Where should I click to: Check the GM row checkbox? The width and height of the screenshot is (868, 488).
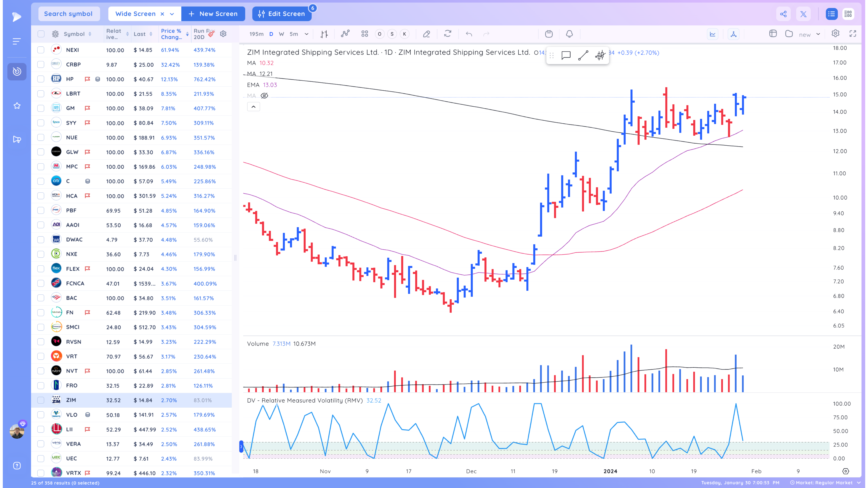41,108
